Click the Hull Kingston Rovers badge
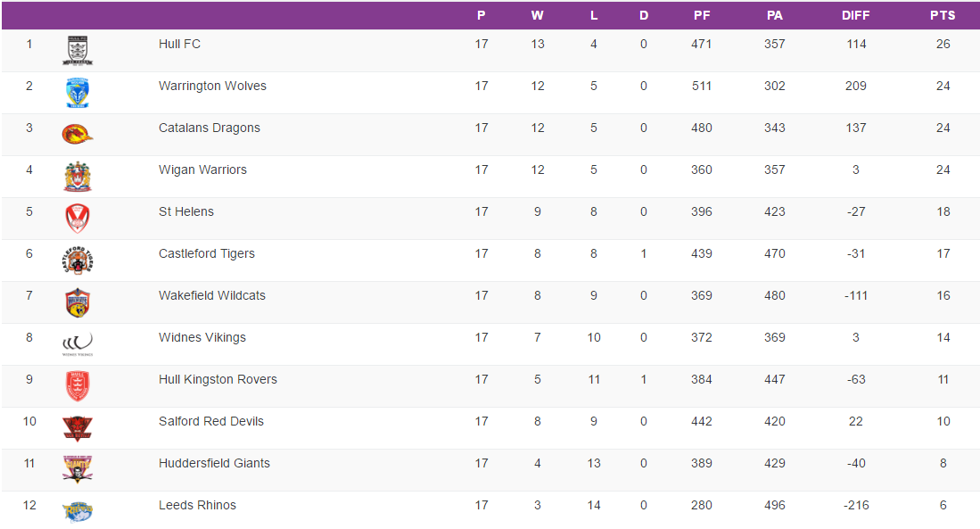The height and width of the screenshot is (529, 980). click(x=78, y=386)
